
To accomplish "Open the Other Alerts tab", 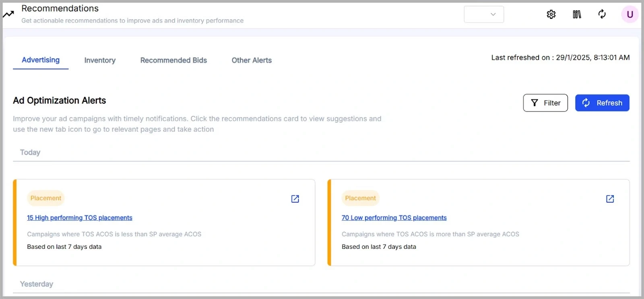I will 252,60.
